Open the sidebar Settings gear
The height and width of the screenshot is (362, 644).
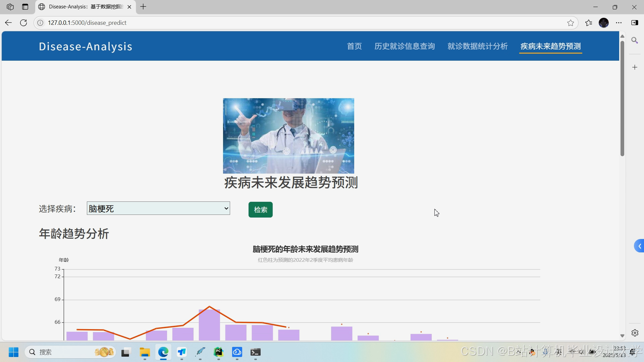click(x=635, y=333)
